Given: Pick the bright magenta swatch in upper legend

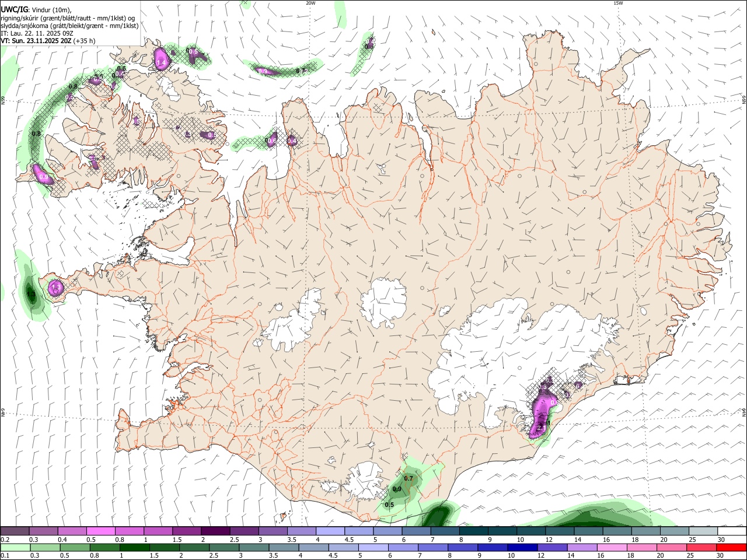Looking at the screenshot, I should click(100, 531).
